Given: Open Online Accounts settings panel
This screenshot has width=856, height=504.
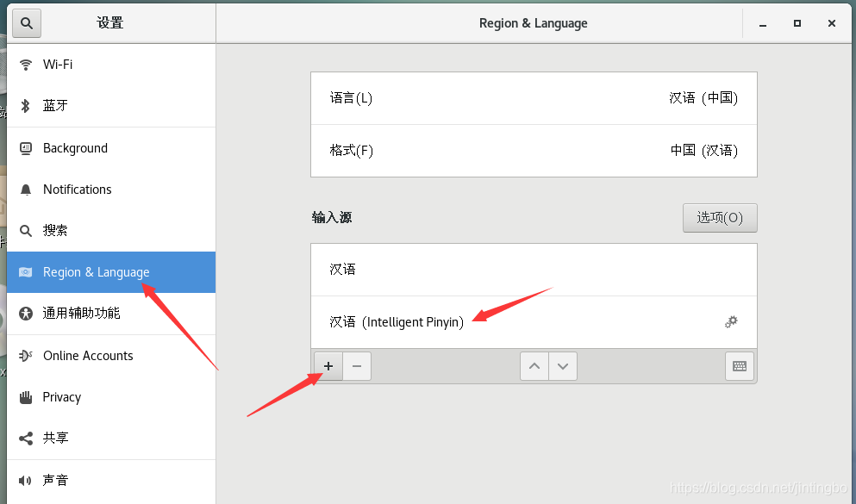Looking at the screenshot, I should pyautogui.click(x=111, y=356).
